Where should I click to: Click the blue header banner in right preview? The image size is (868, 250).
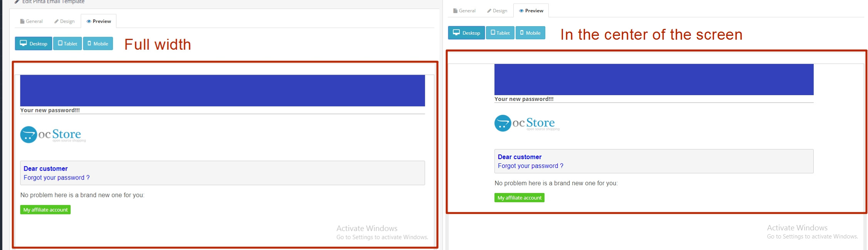(x=654, y=79)
